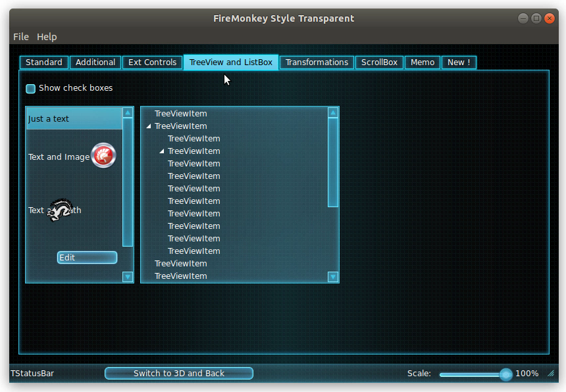This screenshot has height=392, width=566.
Task: Click the Edit input field
Action: (87, 257)
